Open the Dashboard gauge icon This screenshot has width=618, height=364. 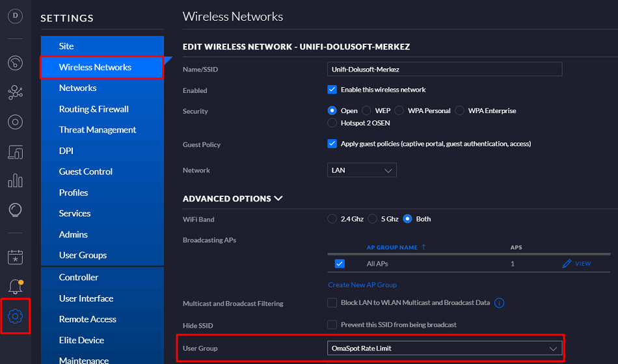tap(16, 63)
